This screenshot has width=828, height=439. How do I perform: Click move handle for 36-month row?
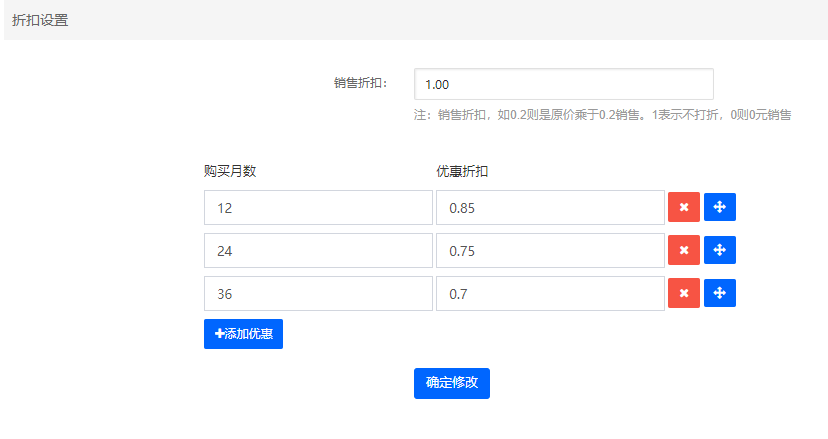click(720, 293)
